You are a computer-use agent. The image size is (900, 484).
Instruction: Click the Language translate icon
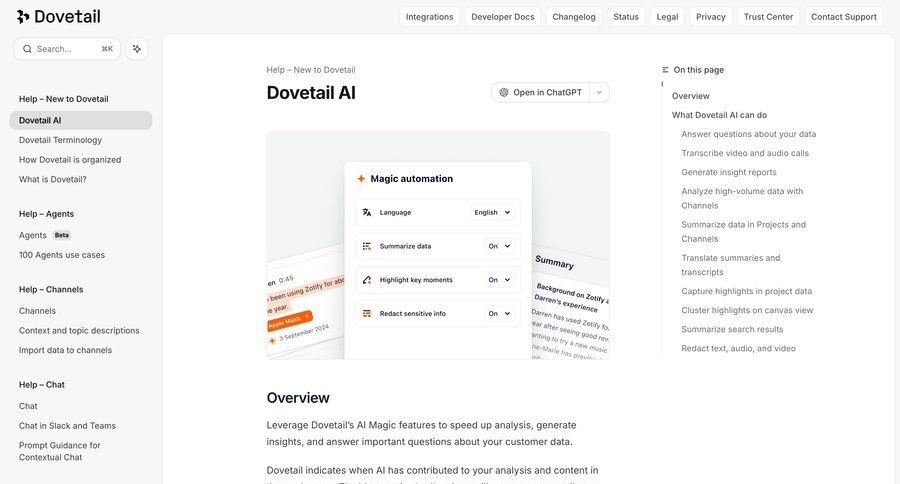[x=367, y=212]
